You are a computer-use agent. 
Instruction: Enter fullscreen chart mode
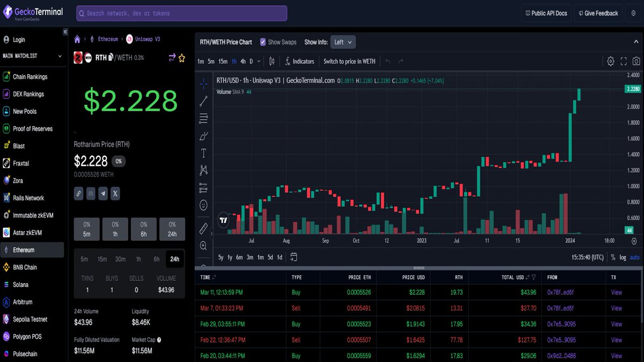point(624,61)
